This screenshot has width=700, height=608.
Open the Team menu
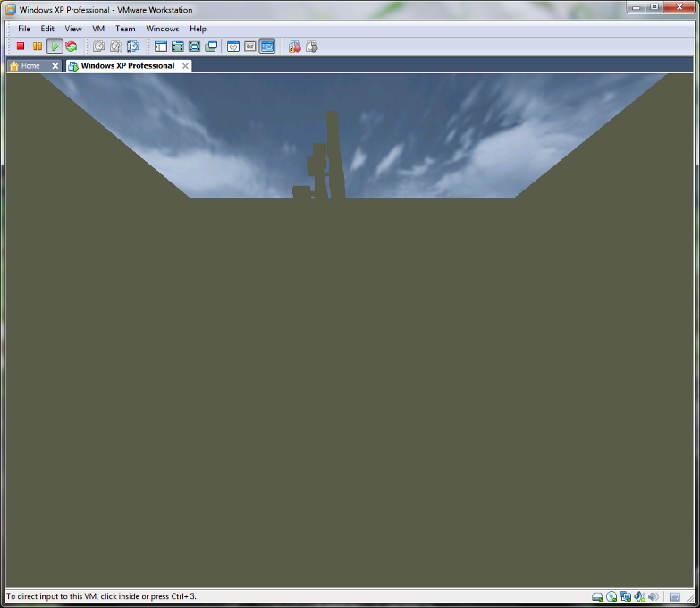pos(125,29)
